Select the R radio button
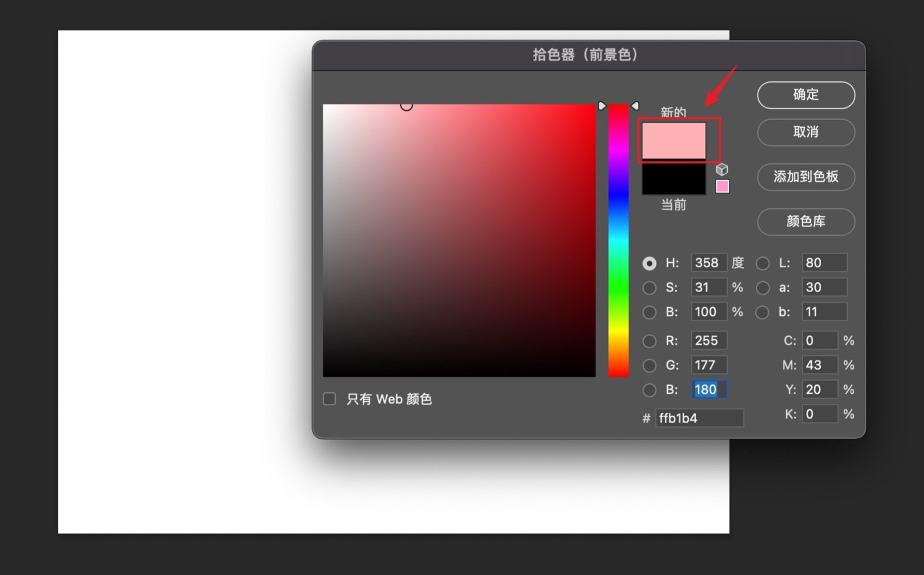The width and height of the screenshot is (924, 575). tap(649, 341)
